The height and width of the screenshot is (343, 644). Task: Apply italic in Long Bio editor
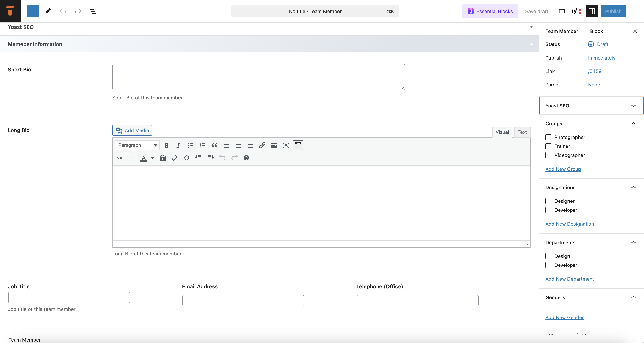pyautogui.click(x=178, y=145)
